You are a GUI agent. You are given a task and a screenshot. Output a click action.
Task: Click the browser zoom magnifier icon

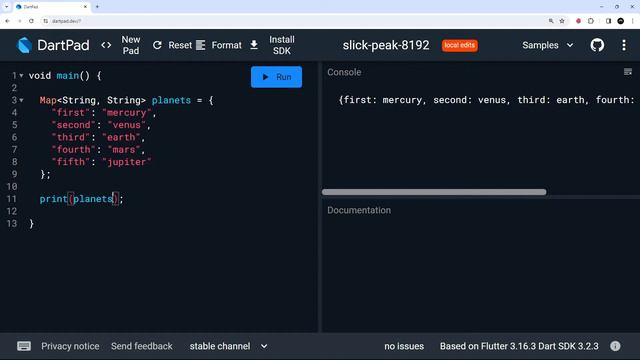(551, 21)
